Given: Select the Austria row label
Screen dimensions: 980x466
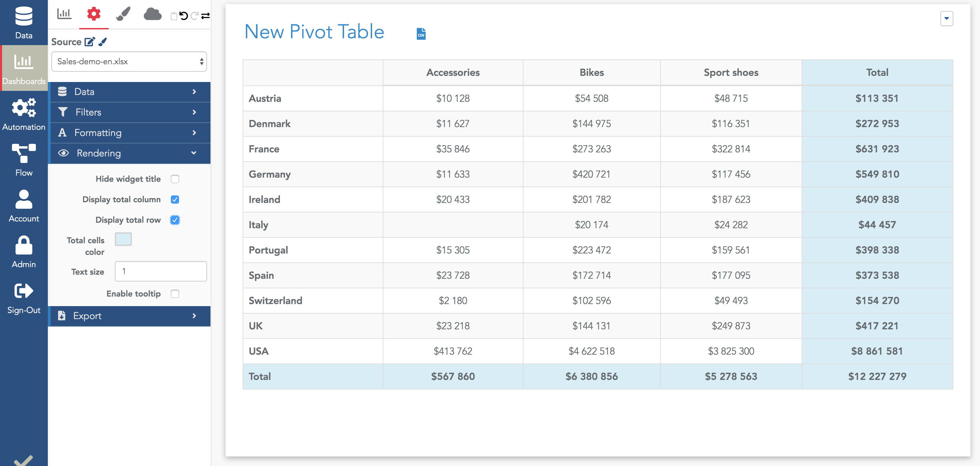Looking at the screenshot, I should tap(265, 98).
